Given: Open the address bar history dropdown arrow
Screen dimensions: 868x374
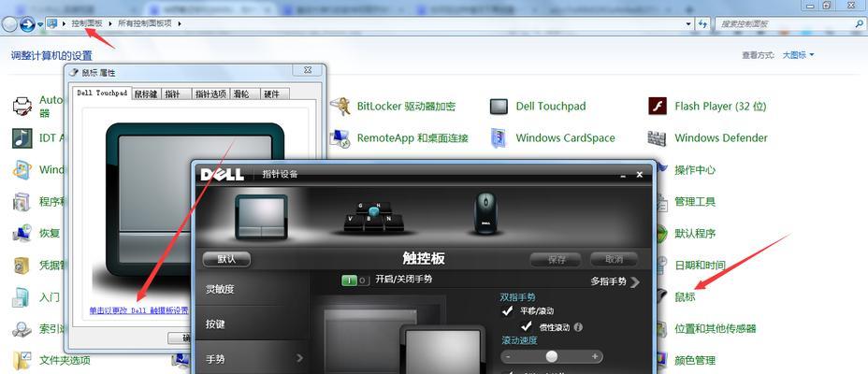Looking at the screenshot, I should tap(688, 23).
